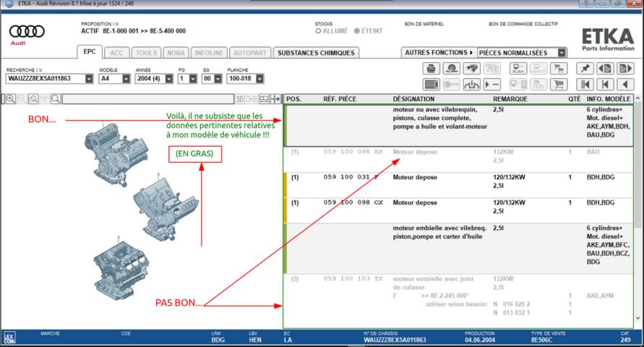Select engine illustration number 2
Image resolution: width=644 pixels, height=347 pixels.
coord(165,208)
